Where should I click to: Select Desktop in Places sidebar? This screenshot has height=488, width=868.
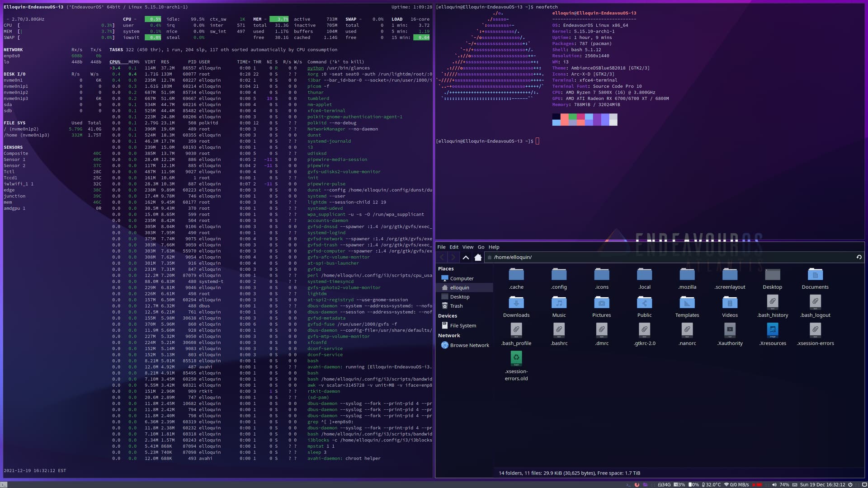pyautogui.click(x=465, y=297)
